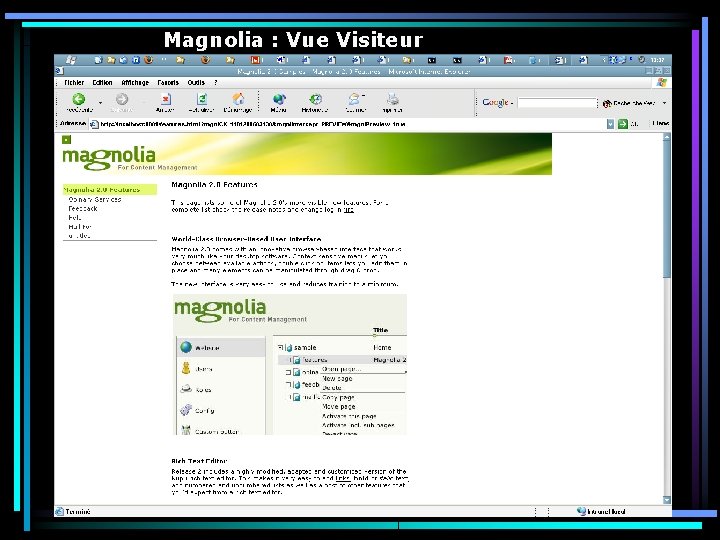The width and height of the screenshot is (720, 540).
Task: Click the Magnolia 2.0 Features page heading
Action: 214,185
